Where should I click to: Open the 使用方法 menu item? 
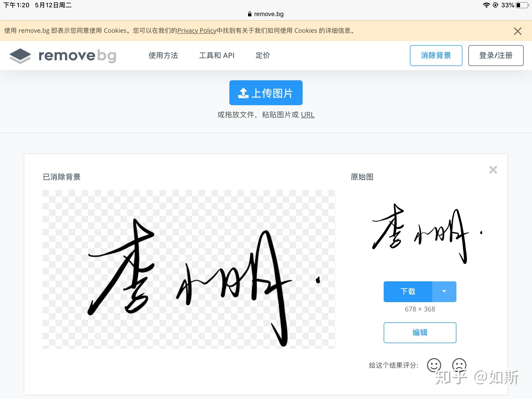click(x=163, y=55)
